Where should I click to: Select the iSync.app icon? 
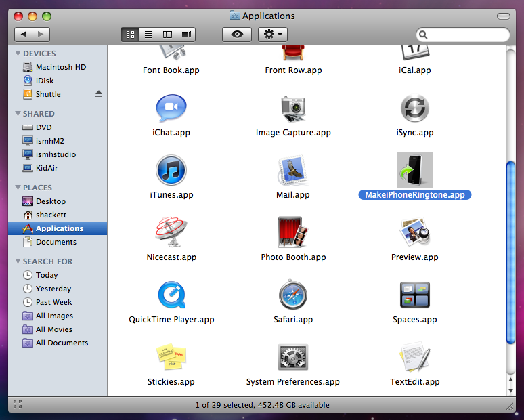coord(415,108)
